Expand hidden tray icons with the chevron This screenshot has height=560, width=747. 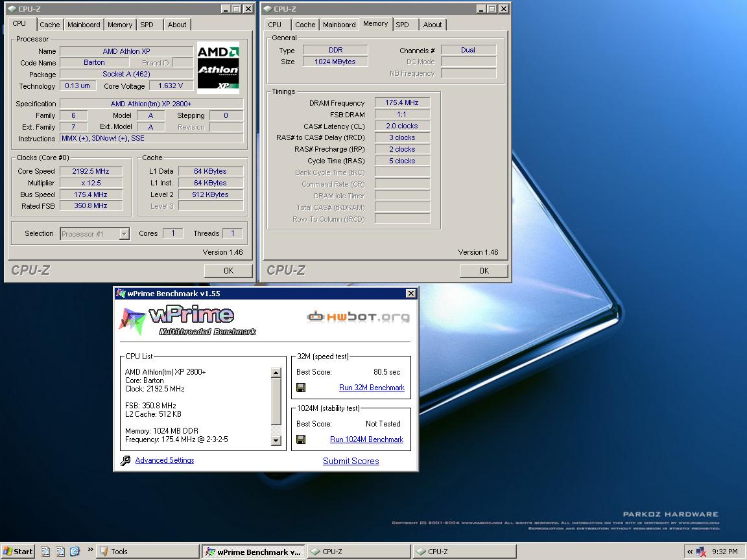click(x=689, y=552)
